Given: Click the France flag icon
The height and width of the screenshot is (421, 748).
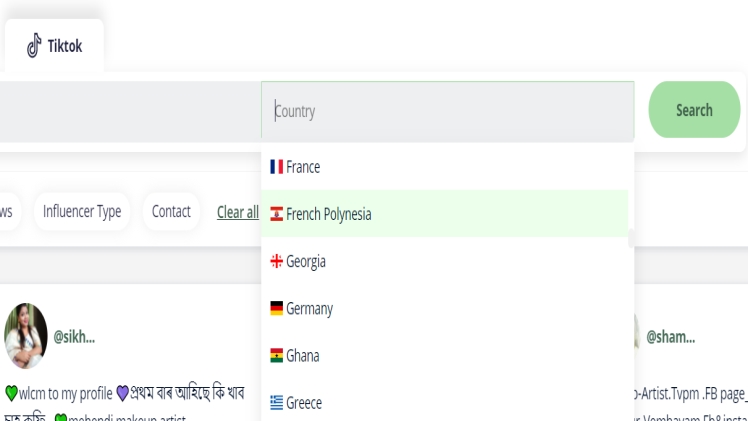Looking at the screenshot, I should coord(277,167).
